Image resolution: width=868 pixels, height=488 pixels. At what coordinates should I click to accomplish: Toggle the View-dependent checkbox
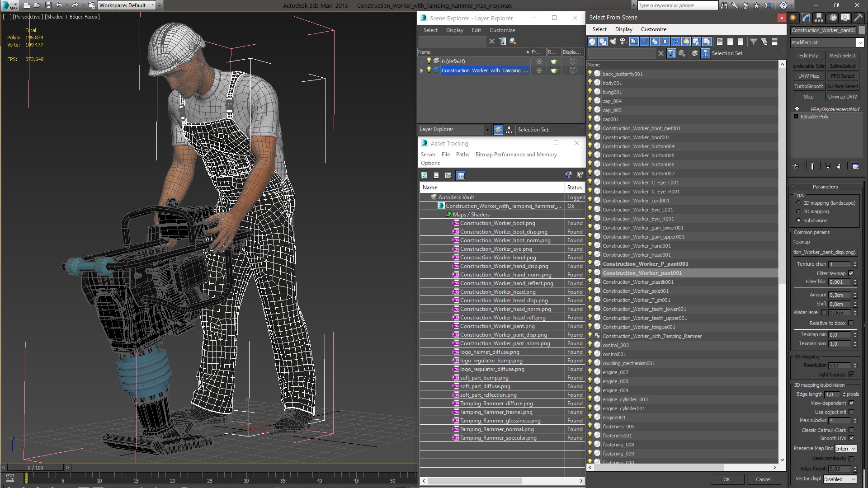click(x=851, y=403)
